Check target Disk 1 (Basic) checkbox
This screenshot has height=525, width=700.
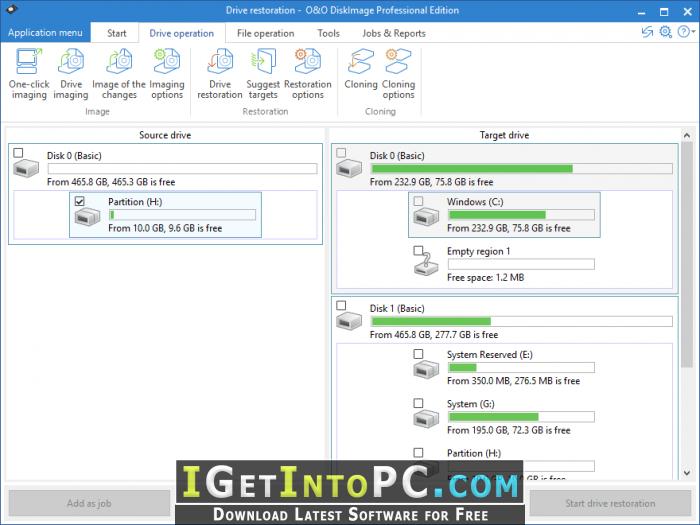341,305
